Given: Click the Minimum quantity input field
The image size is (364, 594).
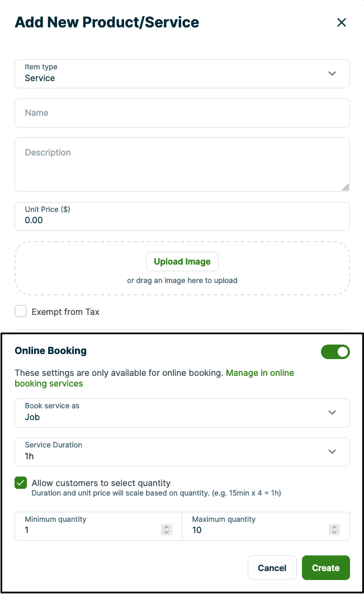Looking at the screenshot, I should point(89,530).
